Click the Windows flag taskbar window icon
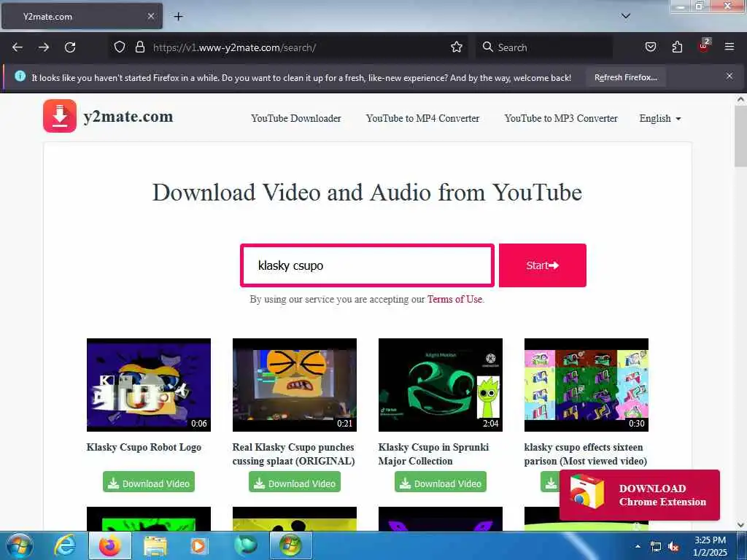This screenshot has width=747, height=560. click(290, 545)
